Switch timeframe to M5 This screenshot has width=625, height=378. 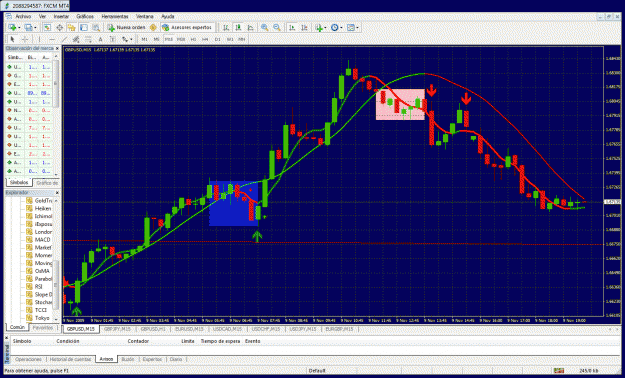pyautogui.click(x=157, y=39)
